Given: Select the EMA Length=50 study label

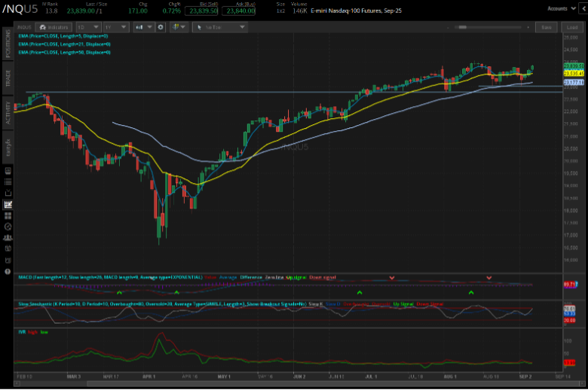Looking at the screenshot, I should click(x=64, y=53).
